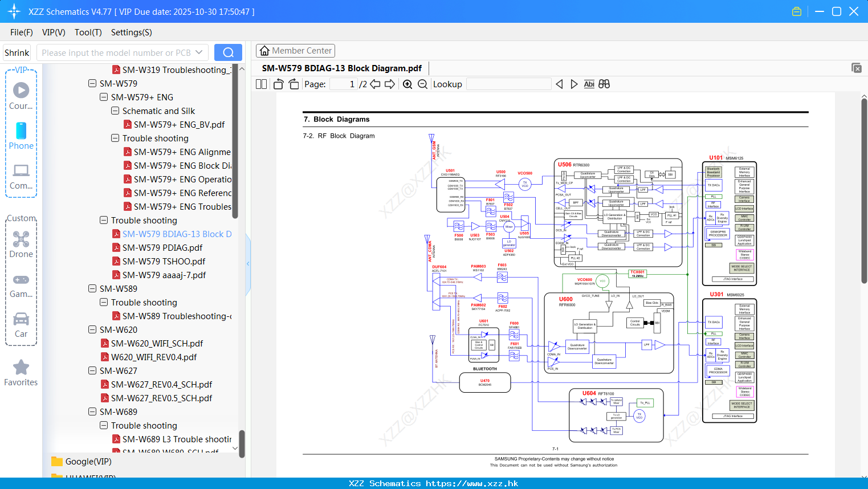Open SM-W579+ ENG_BV.pdf file
This screenshot has height=489, width=868.
pos(174,124)
